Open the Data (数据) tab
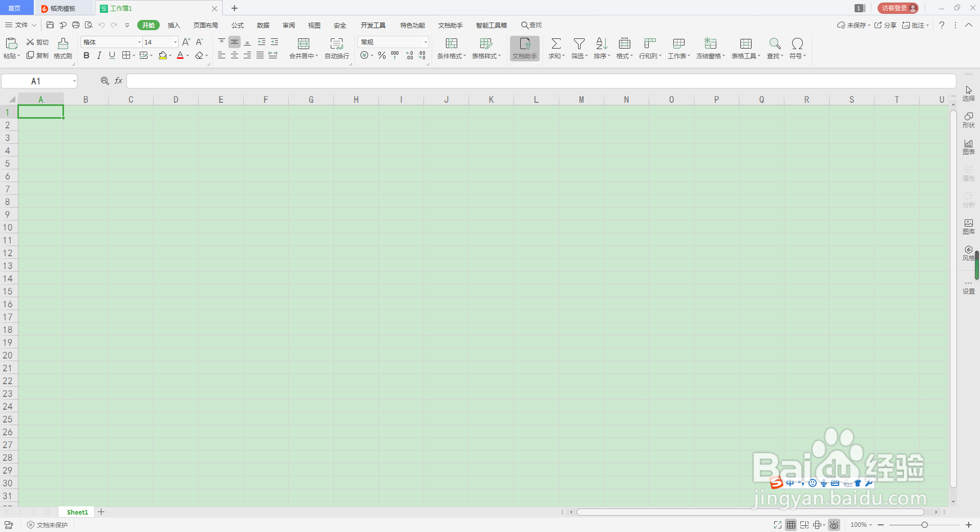The width and height of the screenshot is (980, 532). point(263,25)
